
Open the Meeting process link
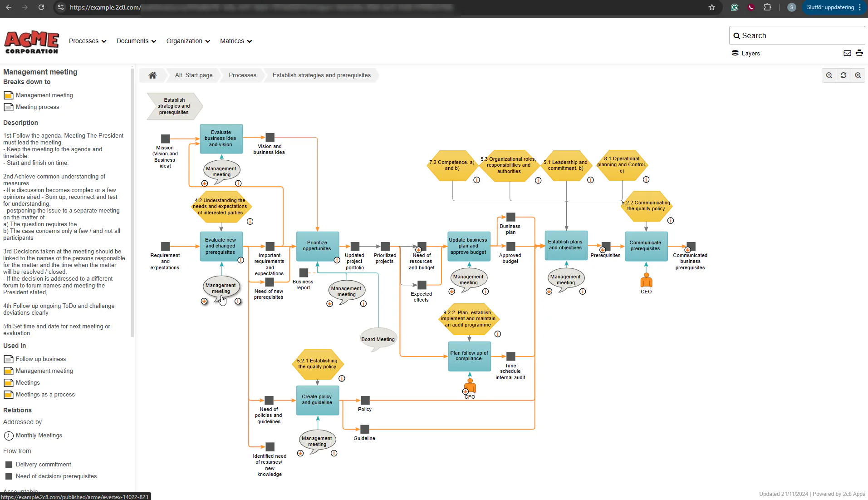click(x=37, y=107)
